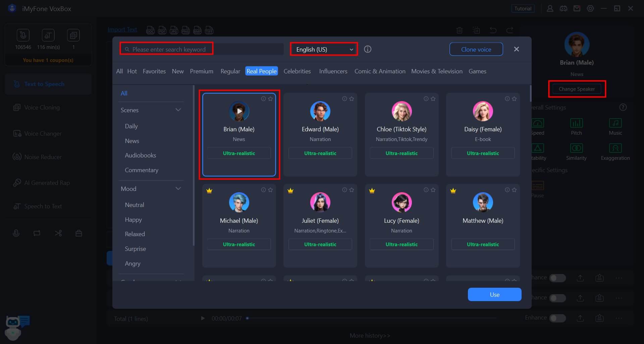Focus the voice search keyword field
644x344 pixels.
(x=201, y=49)
